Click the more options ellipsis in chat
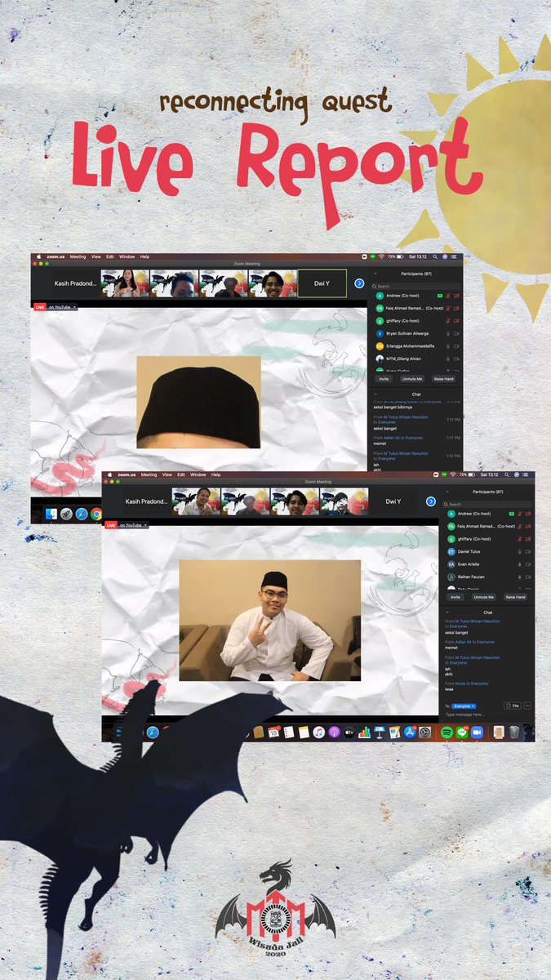Viewport: 551px width, 980px height. coord(527,706)
